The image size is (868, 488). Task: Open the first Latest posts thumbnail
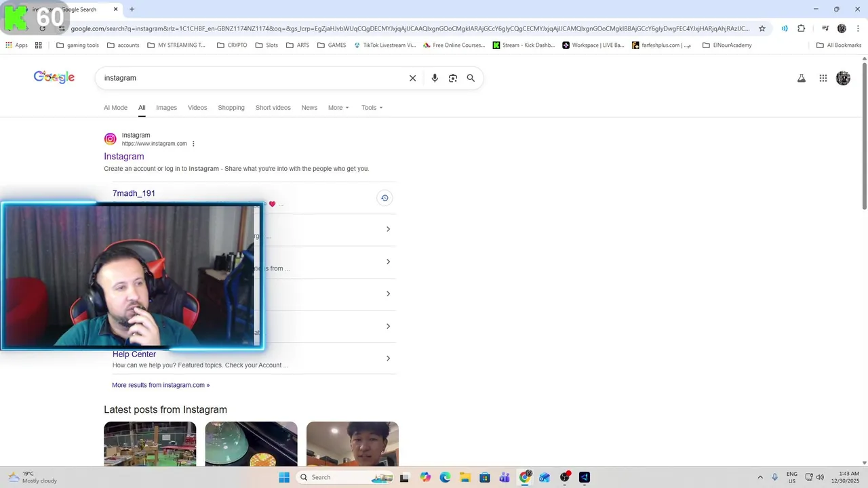click(150, 444)
